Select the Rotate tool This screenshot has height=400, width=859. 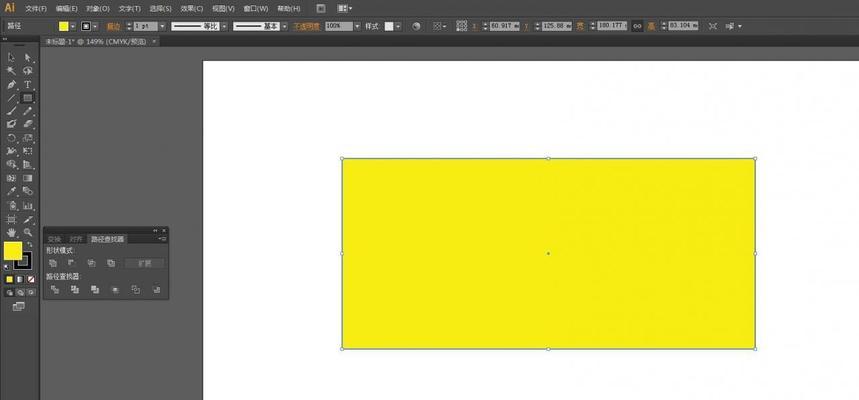(11, 138)
